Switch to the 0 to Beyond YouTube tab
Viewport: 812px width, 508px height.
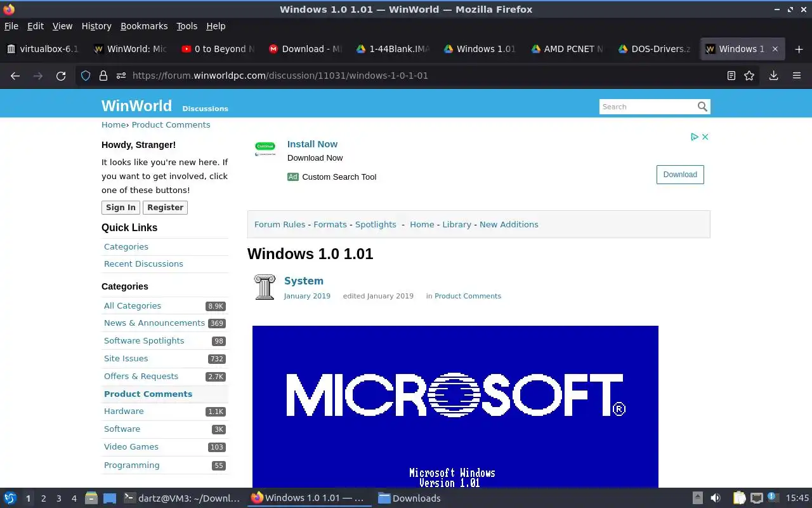[218, 49]
